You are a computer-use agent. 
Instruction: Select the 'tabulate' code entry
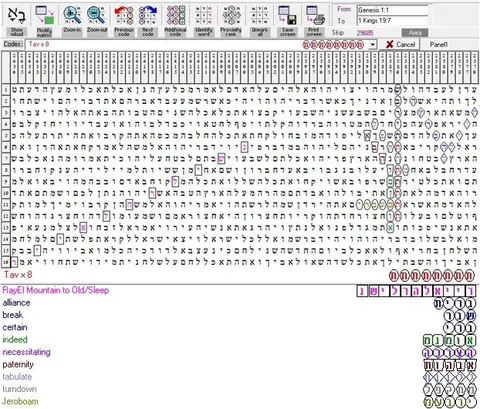point(17,377)
